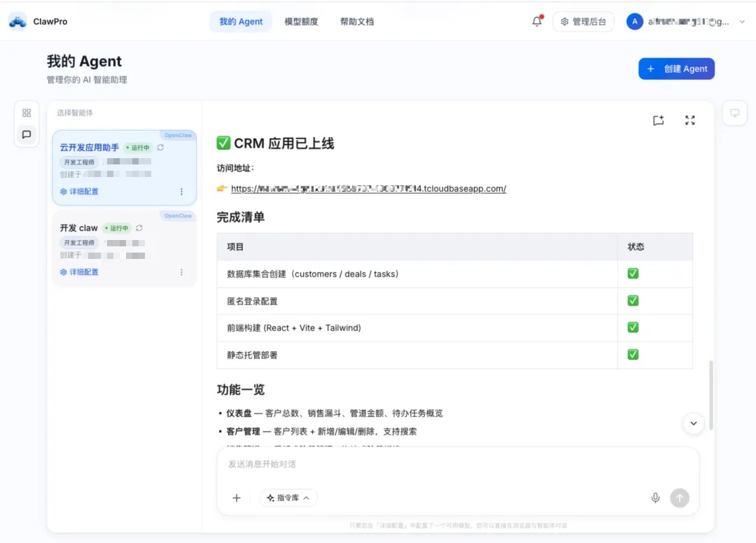Expand the 指令库 command library
756x543 pixels.
[288, 498]
